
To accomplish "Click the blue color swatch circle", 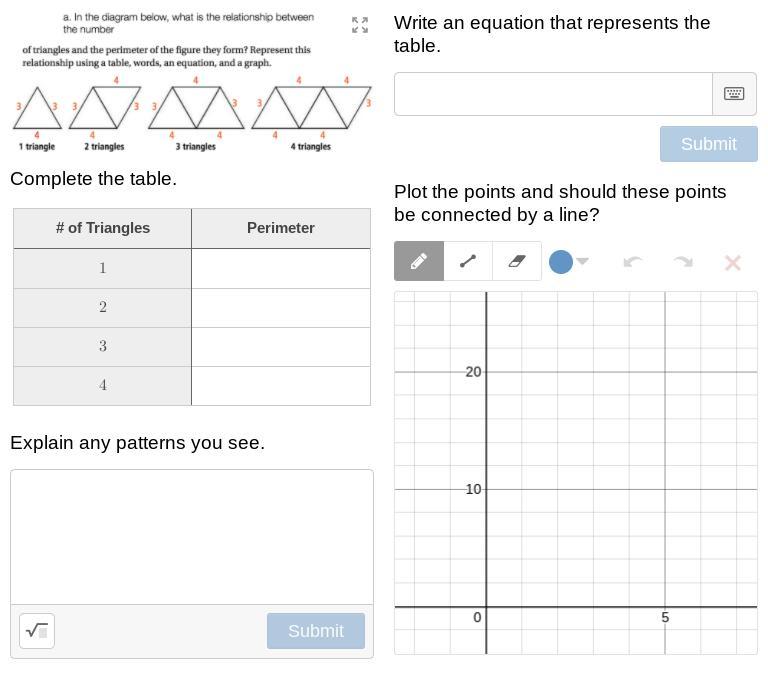I will (561, 262).
